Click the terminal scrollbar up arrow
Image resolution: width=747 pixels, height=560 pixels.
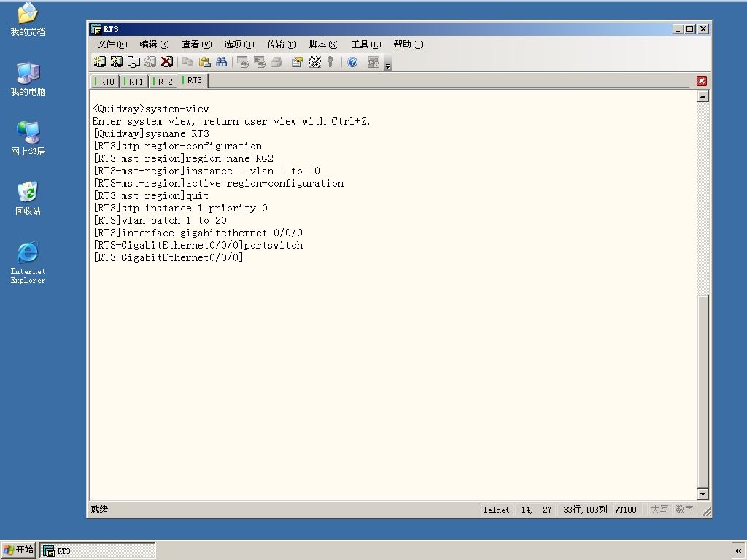(x=703, y=97)
